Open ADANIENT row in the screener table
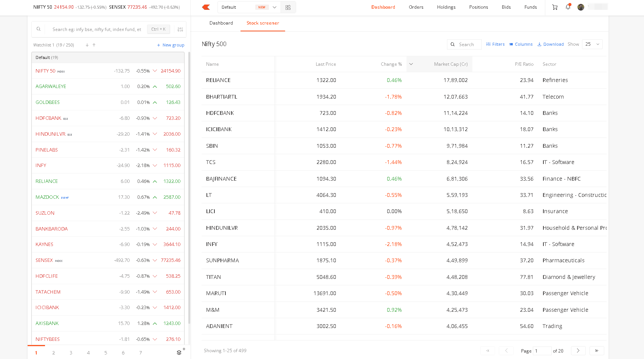 [404, 326]
